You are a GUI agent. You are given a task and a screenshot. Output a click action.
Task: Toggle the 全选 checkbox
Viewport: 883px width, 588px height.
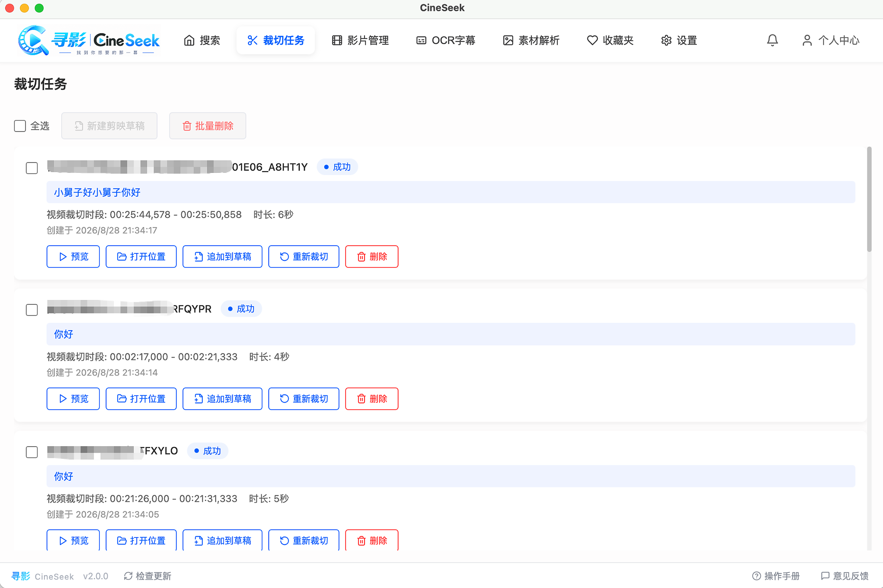pos(20,126)
